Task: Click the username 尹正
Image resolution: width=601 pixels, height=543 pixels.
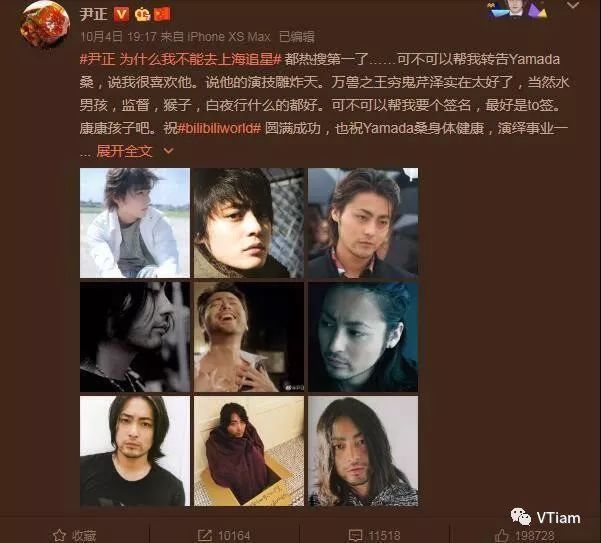Action: coord(94,15)
